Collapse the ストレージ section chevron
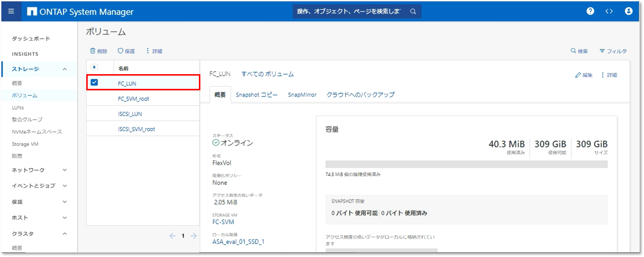 (x=65, y=69)
